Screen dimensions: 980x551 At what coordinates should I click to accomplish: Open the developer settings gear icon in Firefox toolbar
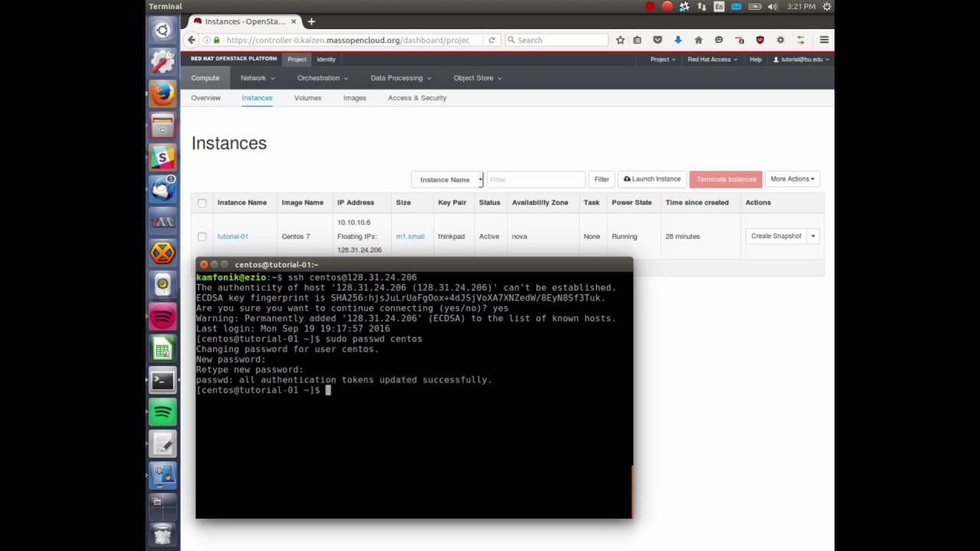point(780,40)
